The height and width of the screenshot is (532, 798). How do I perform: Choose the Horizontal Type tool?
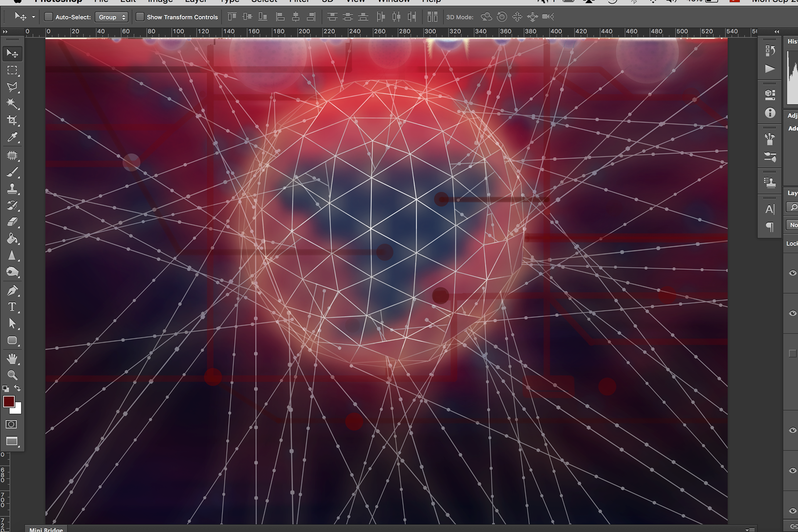click(x=12, y=307)
